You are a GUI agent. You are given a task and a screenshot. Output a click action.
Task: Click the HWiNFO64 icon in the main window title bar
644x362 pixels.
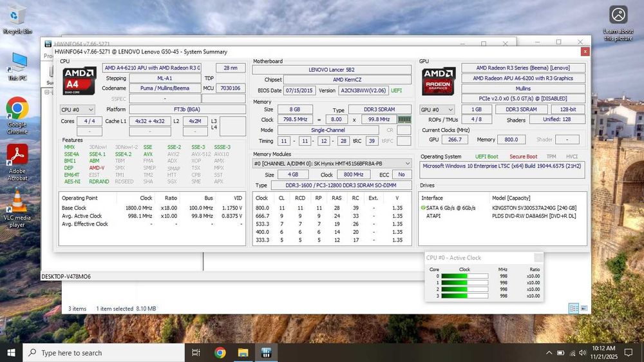tap(48, 44)
